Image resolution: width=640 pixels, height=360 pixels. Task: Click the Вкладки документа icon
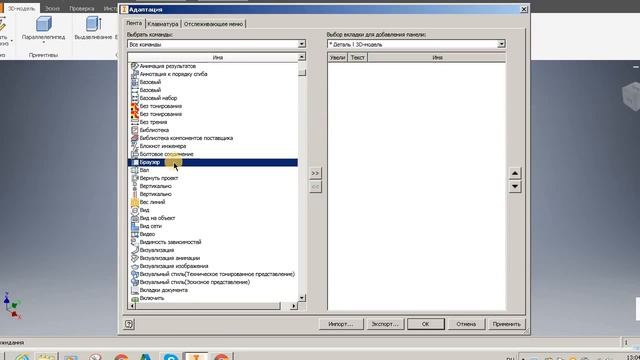pyautogui.click(x=135, y=290)
